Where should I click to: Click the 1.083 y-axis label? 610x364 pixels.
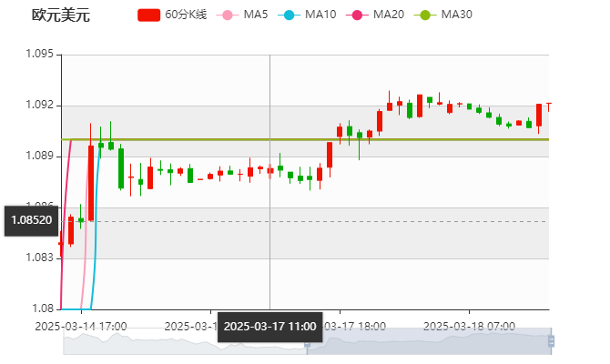41,258
